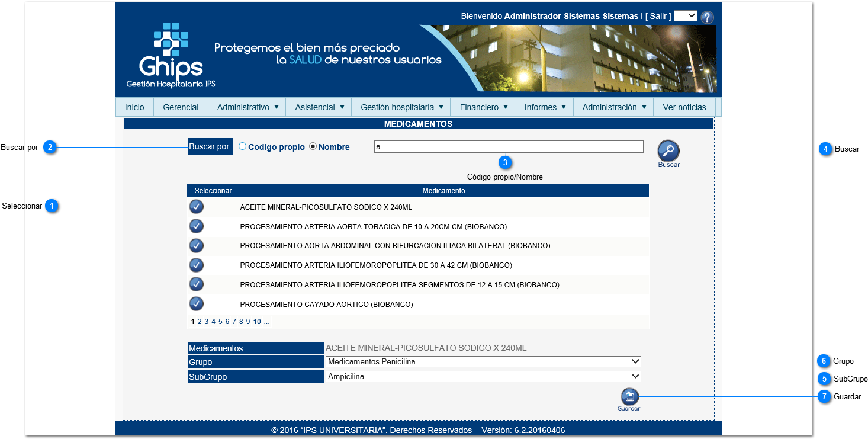The image size is (868, 439).
Task: Click the Buscar magnifying glass icon
Action: [x=668, y=151]
